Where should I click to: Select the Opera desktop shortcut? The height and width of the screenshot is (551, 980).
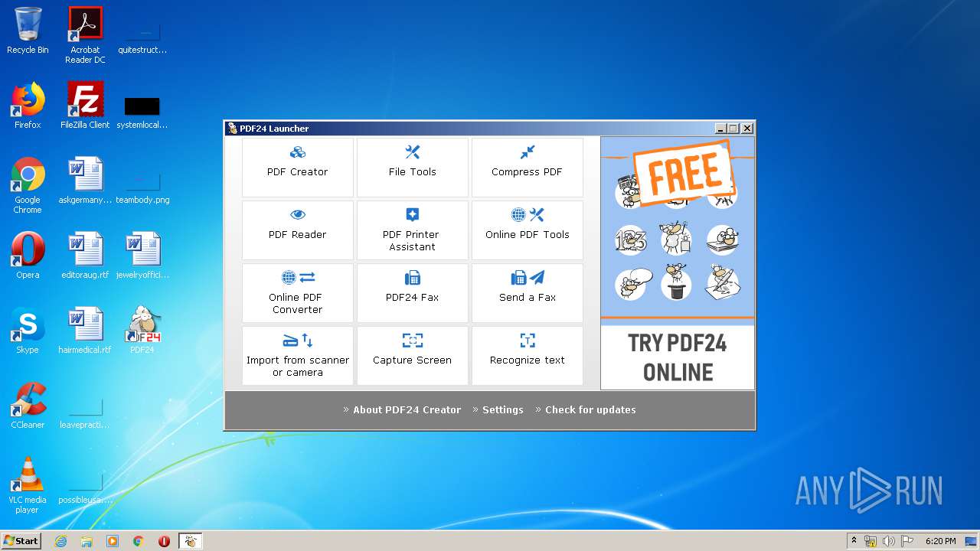point(28,256)
